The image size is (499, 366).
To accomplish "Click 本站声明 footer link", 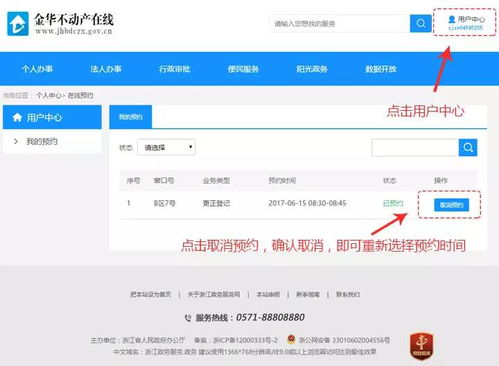I will pos(268,294).
